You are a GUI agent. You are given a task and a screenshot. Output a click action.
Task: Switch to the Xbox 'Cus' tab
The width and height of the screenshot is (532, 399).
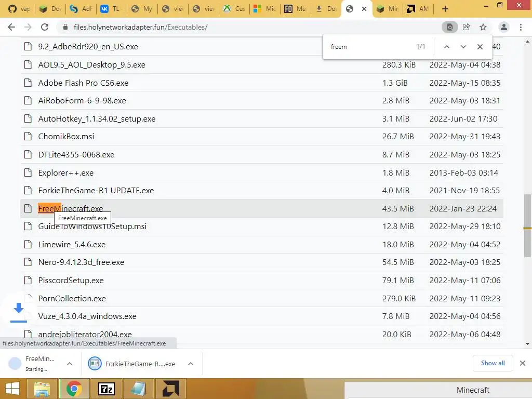[234, 9]
